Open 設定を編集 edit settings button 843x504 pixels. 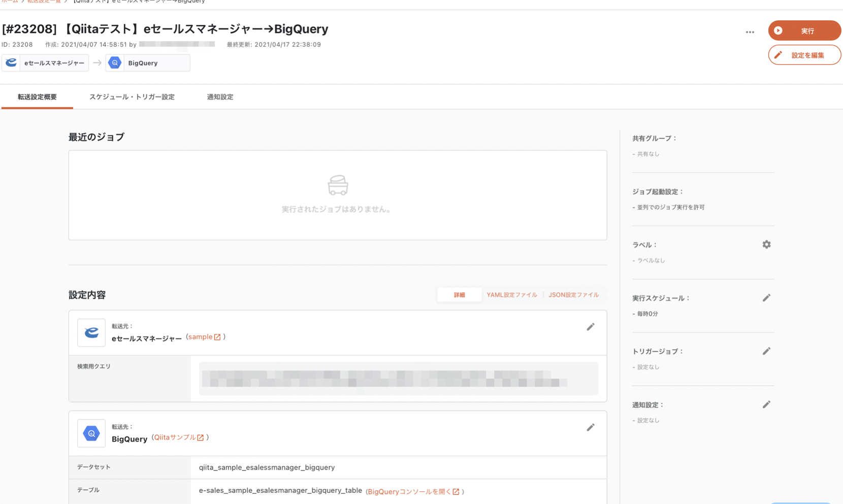[804, 55]
